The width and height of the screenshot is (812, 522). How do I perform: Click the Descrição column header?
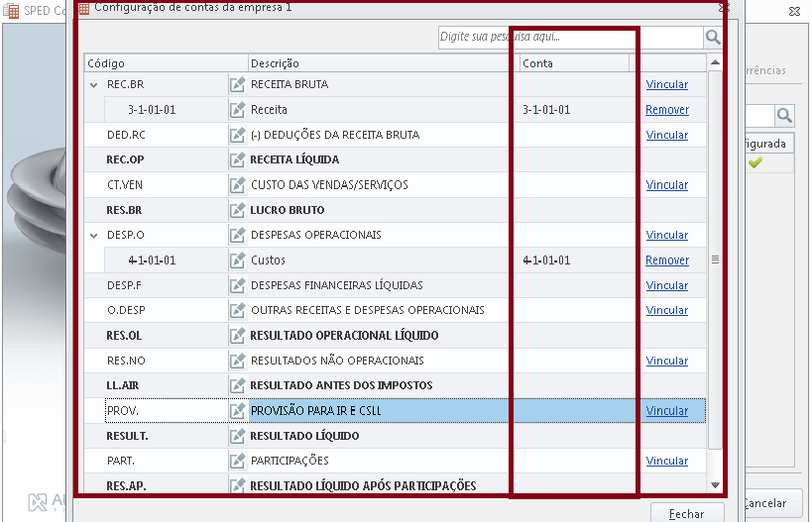[384, 63]
